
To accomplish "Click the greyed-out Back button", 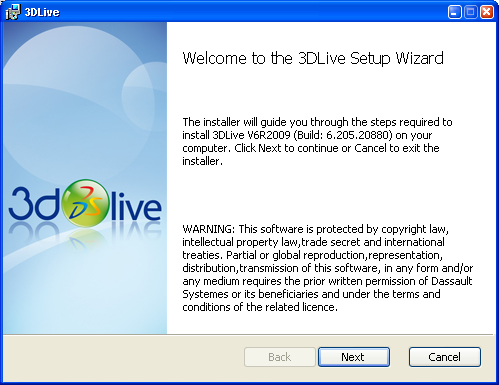I will [280, 357].
